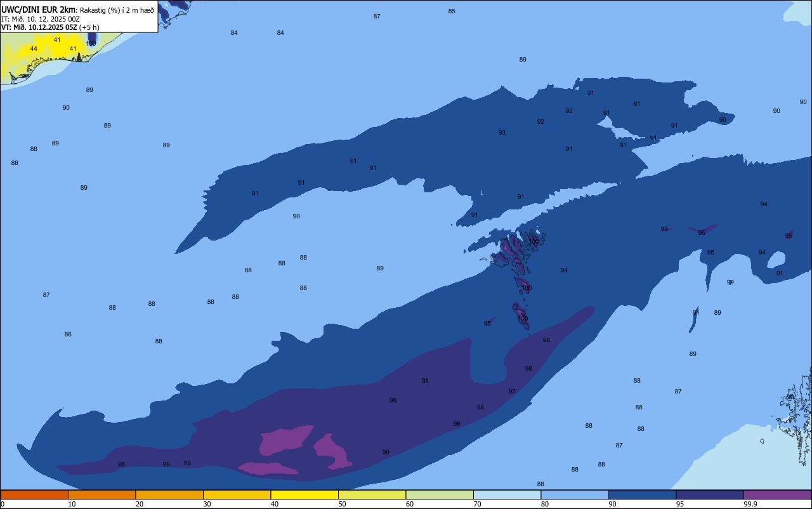Click the yellow-green 50–60 legend swatch
Image resolution: width=812 pixels, height=509 pixels.
click(x=372, y=494)
